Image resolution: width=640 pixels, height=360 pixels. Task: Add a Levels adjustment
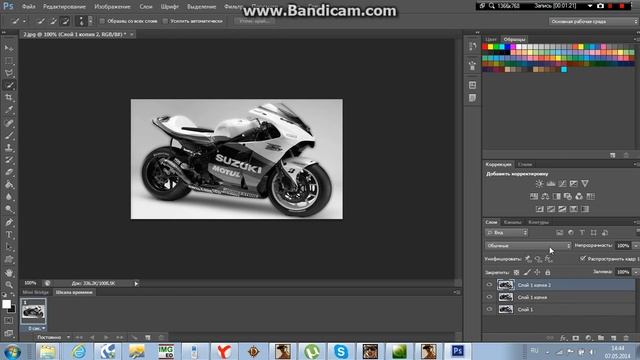551,184
